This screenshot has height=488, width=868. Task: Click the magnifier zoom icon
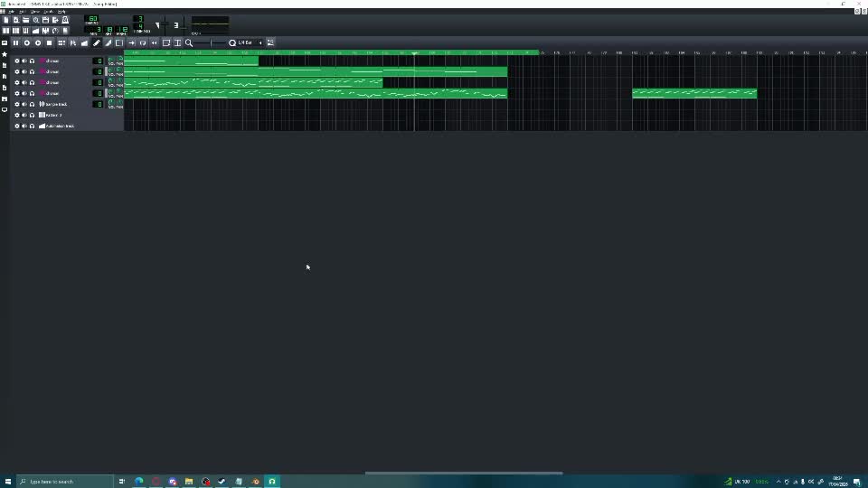click(189, 42)
